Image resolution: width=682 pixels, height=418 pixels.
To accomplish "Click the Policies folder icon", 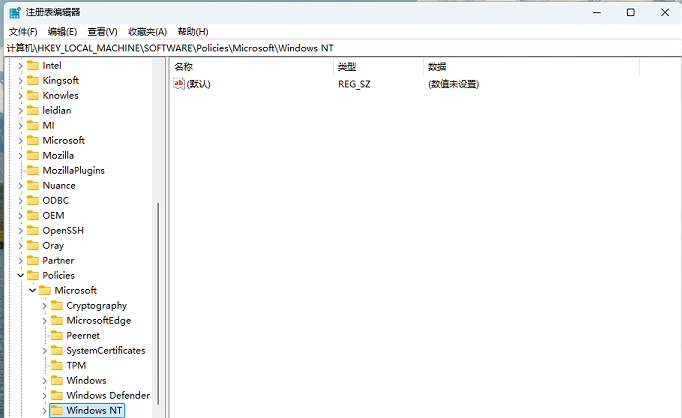I will click(33, 275).
